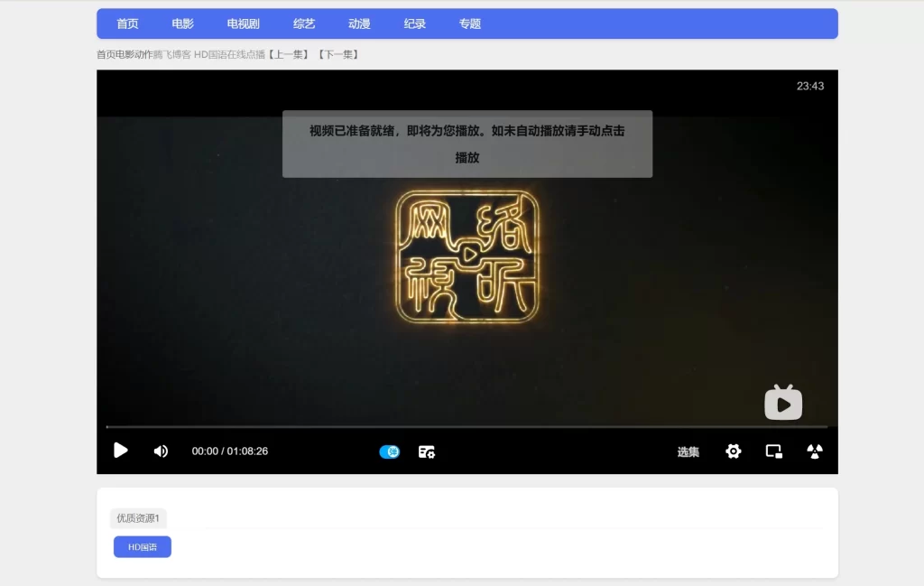This screenshot has width=924, height=586.
Task: Open the player settings gear
Action: click(x=734, y=451)
